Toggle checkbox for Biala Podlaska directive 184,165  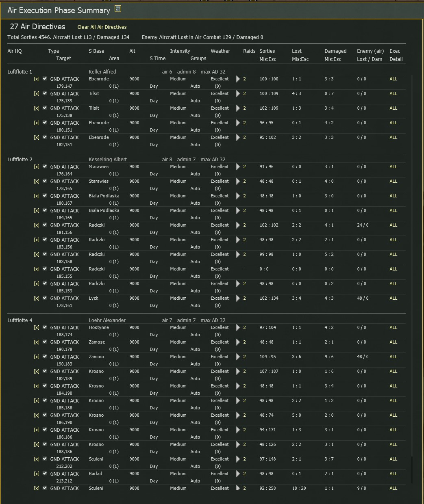click(x=45, y=210)
